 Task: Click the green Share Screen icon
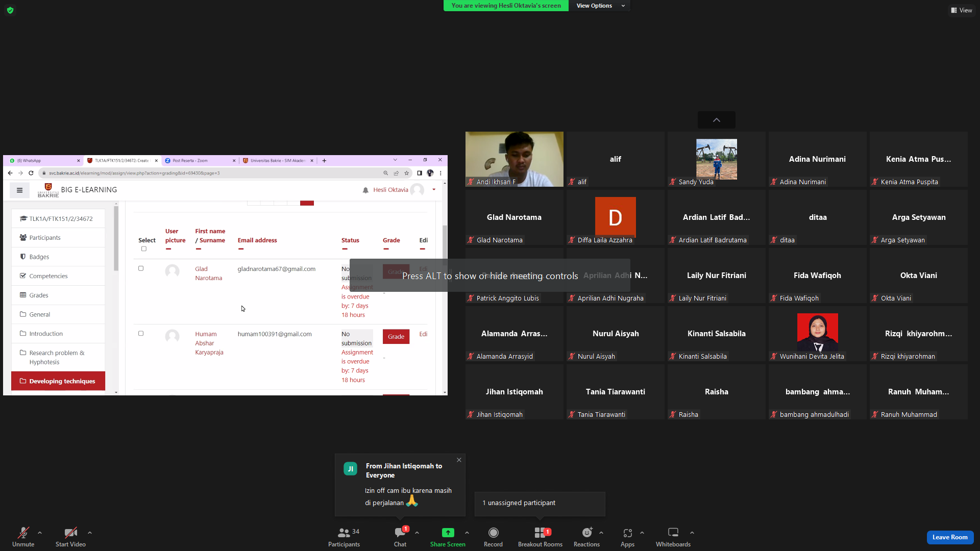click(448, 533)
